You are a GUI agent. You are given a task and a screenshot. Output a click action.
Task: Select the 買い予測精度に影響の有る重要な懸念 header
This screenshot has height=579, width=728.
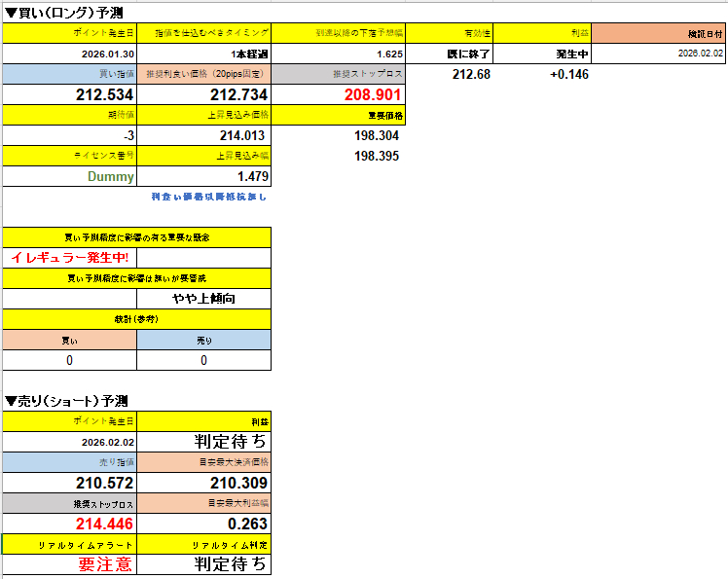point(136,237)
